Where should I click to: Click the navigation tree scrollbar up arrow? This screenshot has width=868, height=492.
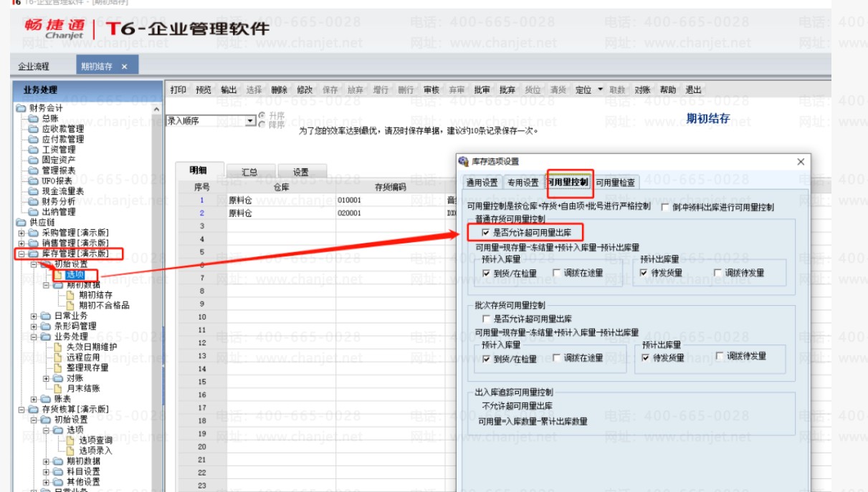[158, 108]
